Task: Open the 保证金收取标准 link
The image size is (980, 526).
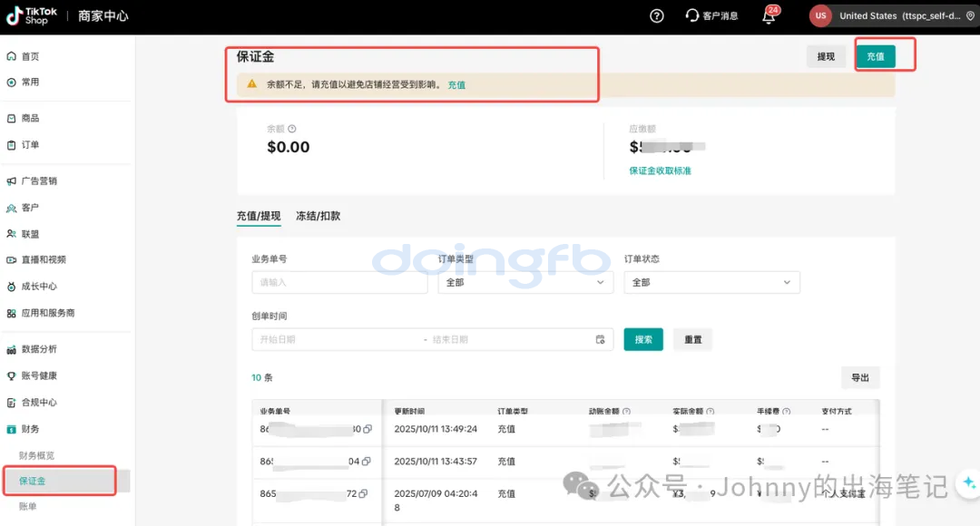Action: (x=660, y=170)
